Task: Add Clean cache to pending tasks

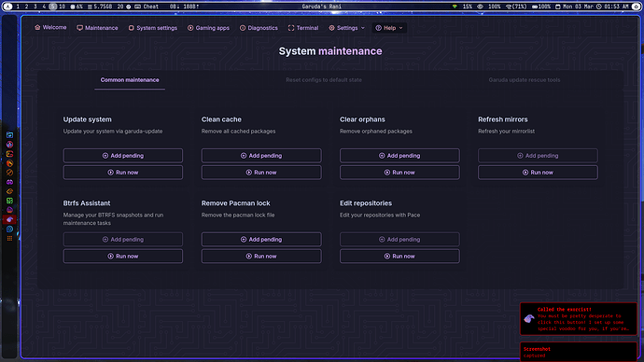Action: [x=261, y=156]
